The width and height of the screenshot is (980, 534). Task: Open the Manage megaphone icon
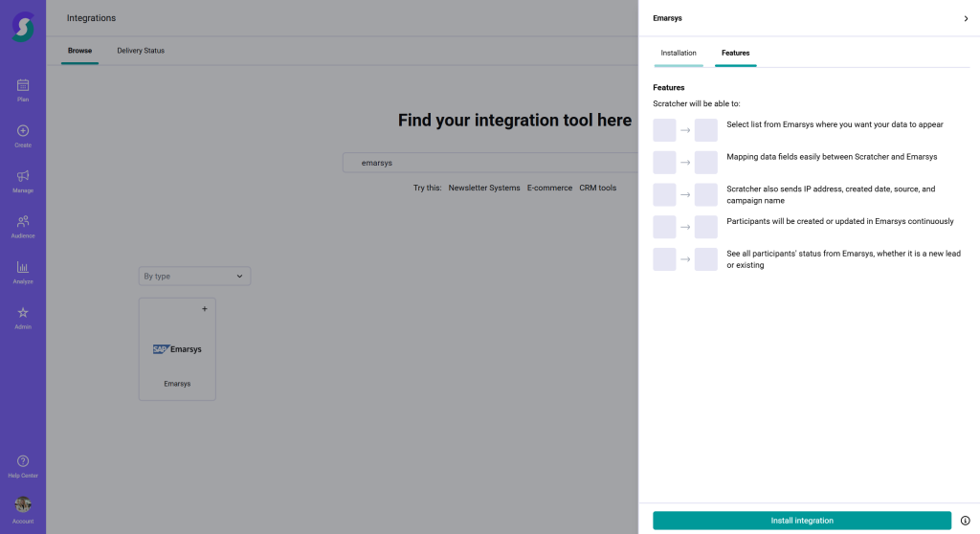(23, 176)
